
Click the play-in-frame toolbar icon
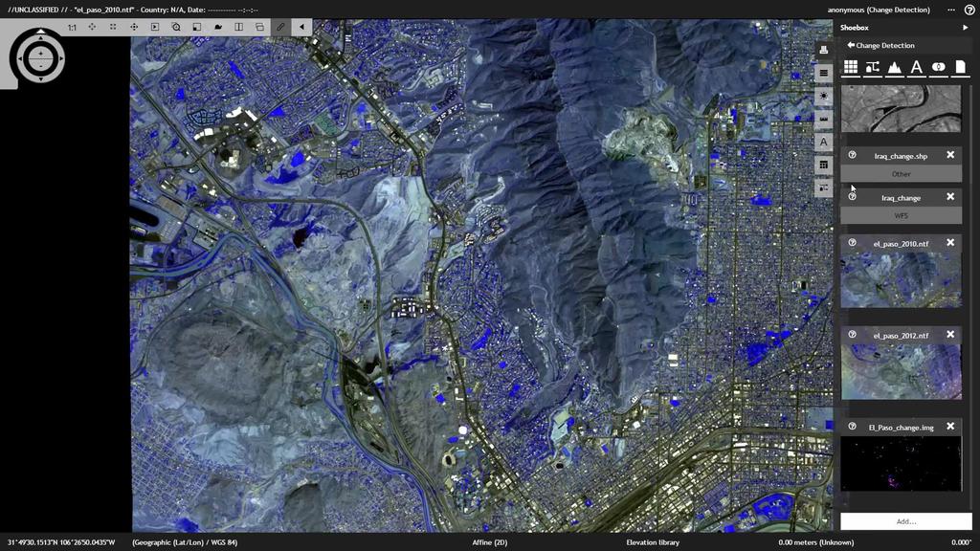(x=155, y=27)
